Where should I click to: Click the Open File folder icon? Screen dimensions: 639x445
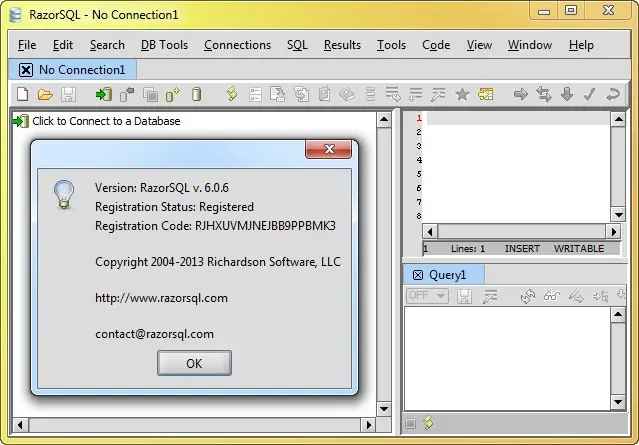pyautogui.click(x=45, y=95)
